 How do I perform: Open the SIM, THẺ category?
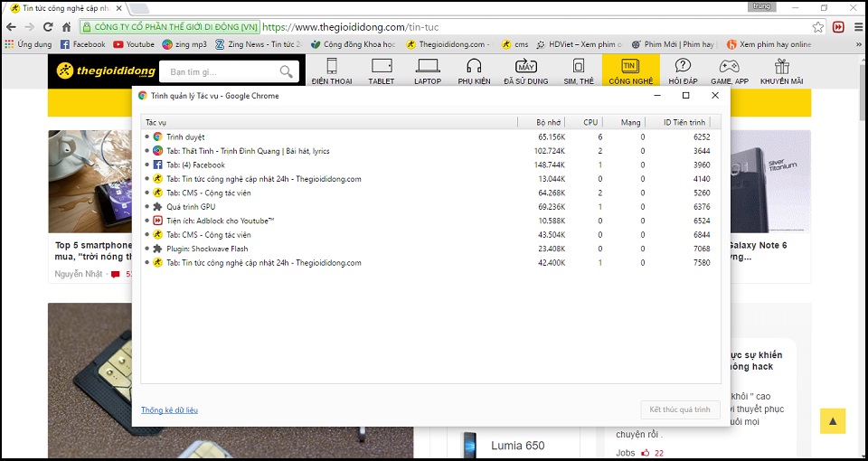579,71
